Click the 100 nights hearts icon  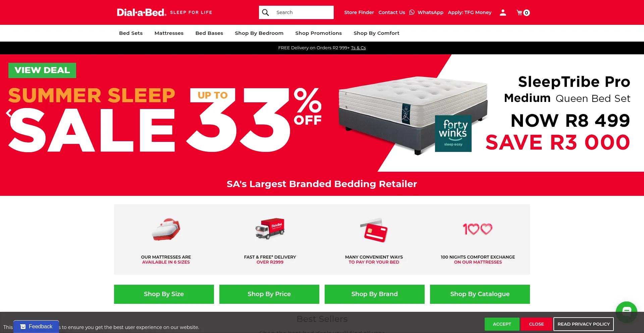[x=478, y=229]
